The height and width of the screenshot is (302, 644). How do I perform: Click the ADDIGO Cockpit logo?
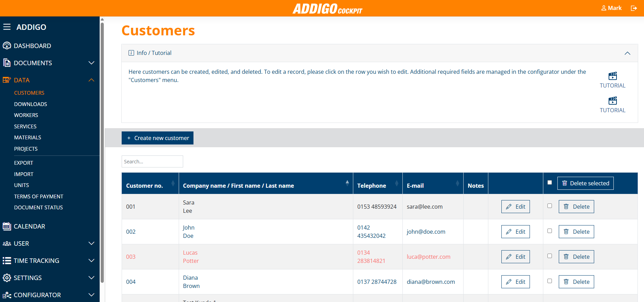tap(327, 9)
